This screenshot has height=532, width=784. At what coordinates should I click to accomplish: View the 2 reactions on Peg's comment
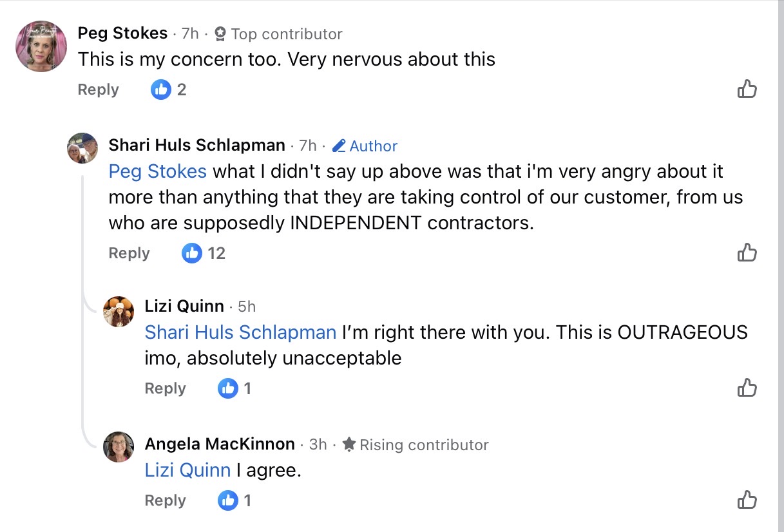pos(169,90)
